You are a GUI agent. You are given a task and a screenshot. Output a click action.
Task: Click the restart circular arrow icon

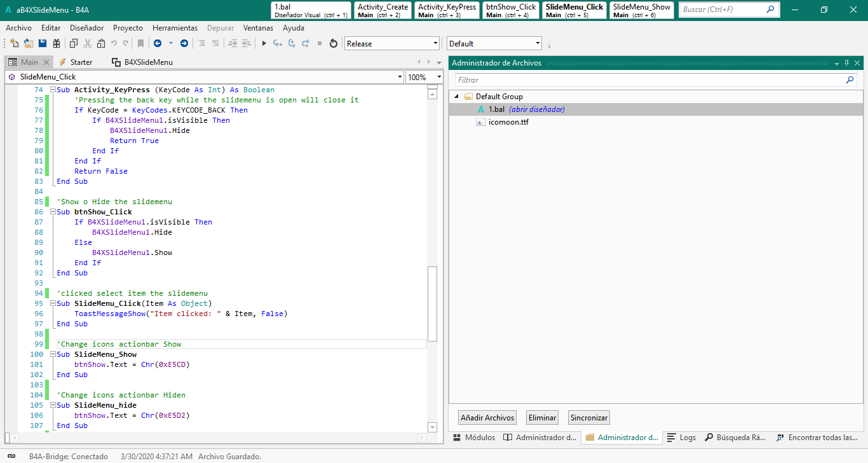click(333, 43)
